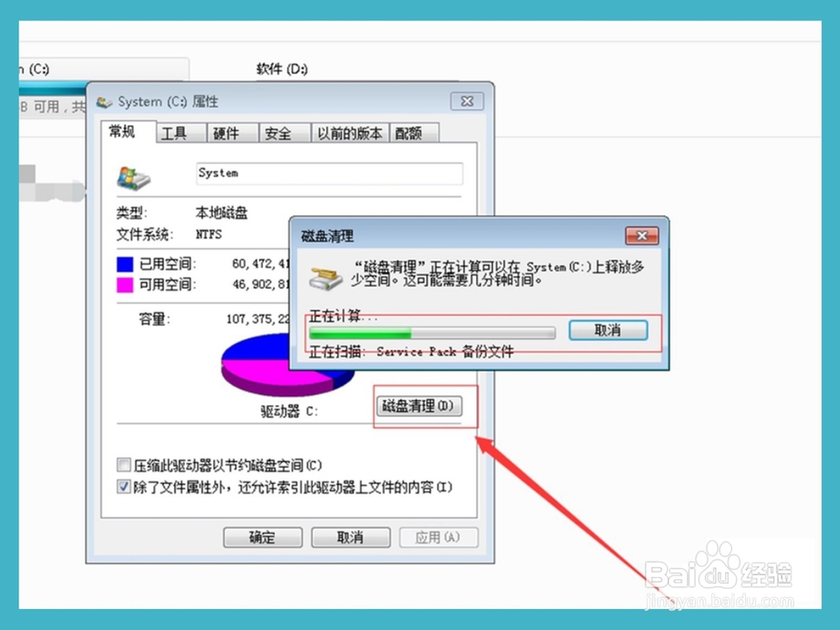Switch to the 软件 (D:) folder tab
This screenshot has width=840, height=630.
(280, 69)
